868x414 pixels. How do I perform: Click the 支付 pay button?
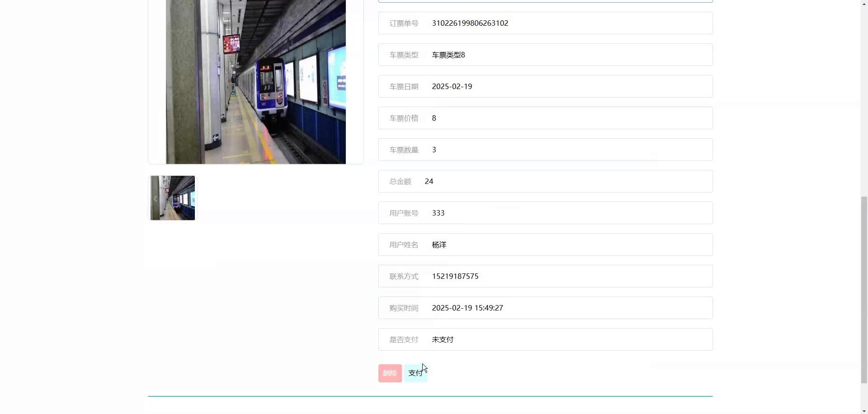tap(415, 373)
